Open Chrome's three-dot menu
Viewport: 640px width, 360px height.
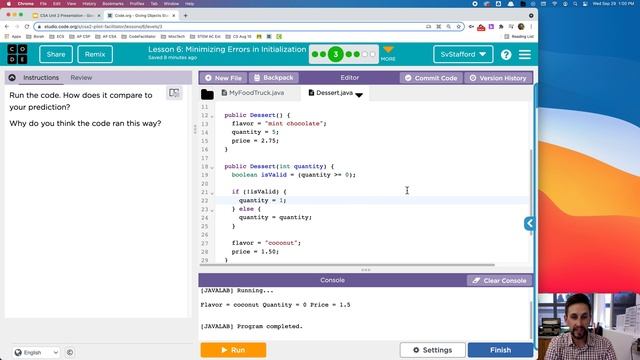coord(531,27)
